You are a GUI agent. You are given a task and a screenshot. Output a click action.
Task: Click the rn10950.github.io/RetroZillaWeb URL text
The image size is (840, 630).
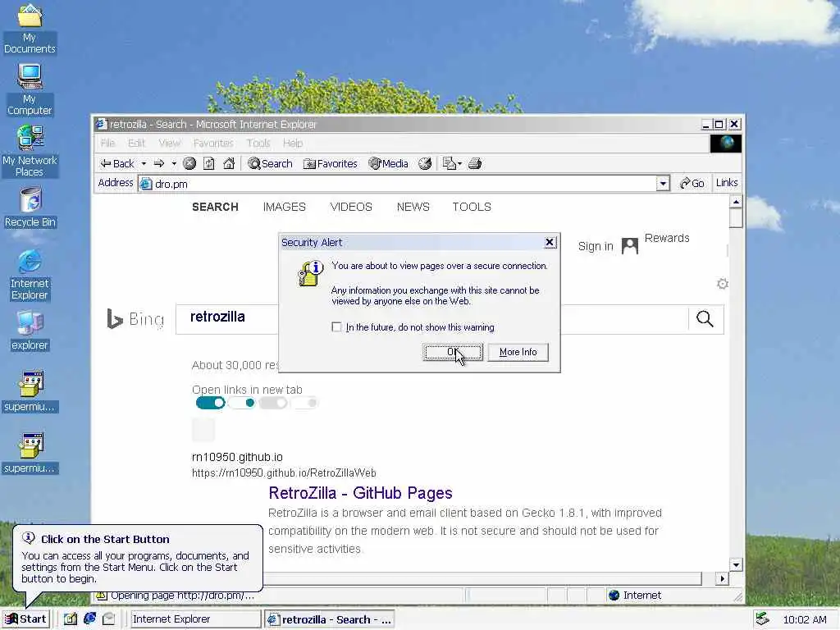[284, 473]
